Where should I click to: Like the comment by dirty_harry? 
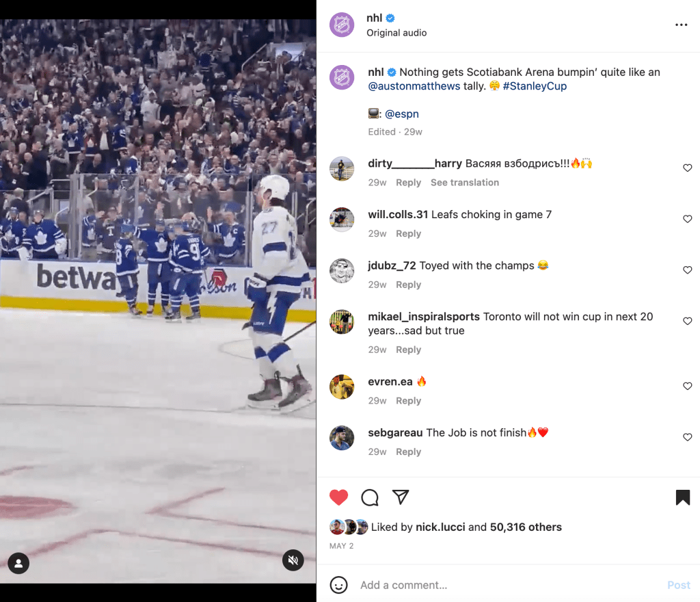tap(688, 168)
